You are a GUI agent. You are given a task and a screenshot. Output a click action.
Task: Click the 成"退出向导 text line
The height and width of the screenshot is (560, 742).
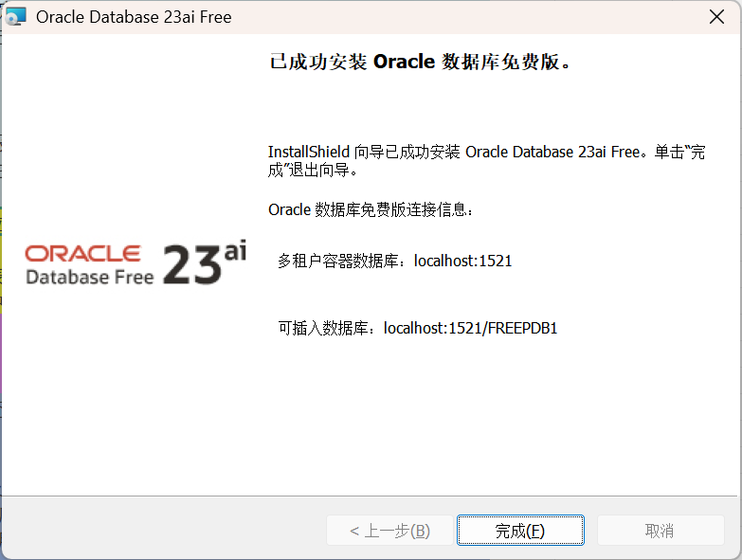point(313,170)
